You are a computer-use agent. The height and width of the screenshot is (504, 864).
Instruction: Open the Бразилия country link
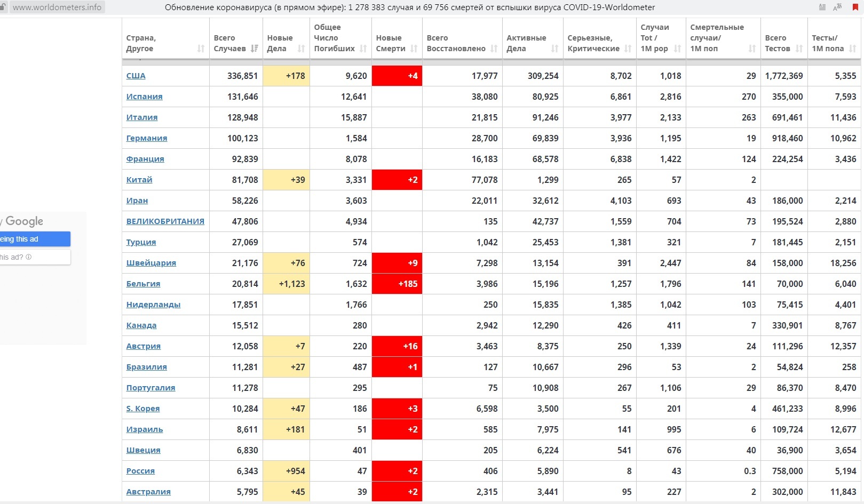147,367
